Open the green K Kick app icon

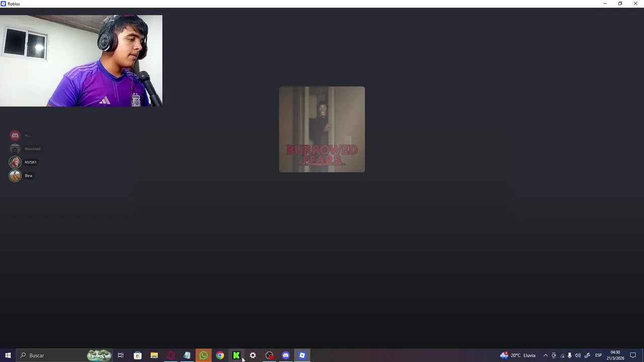(236, 355)
